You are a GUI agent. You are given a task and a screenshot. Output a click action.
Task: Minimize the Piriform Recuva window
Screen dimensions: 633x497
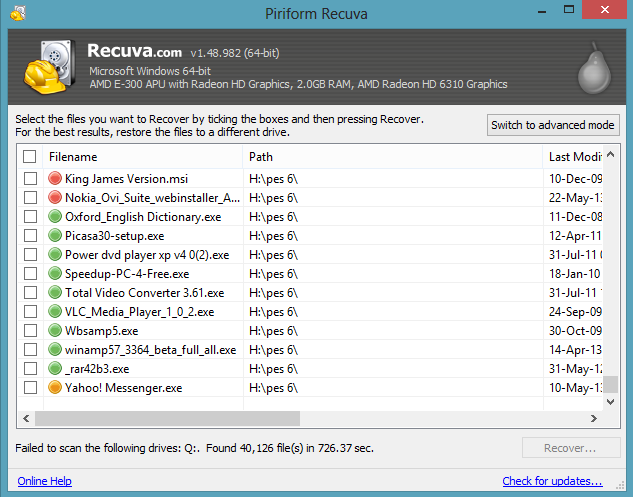click(x=542, y=10)
